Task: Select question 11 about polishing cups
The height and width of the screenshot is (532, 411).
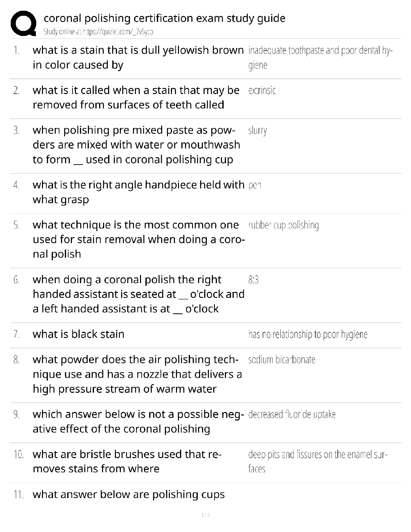Action: tap(129, 495)
